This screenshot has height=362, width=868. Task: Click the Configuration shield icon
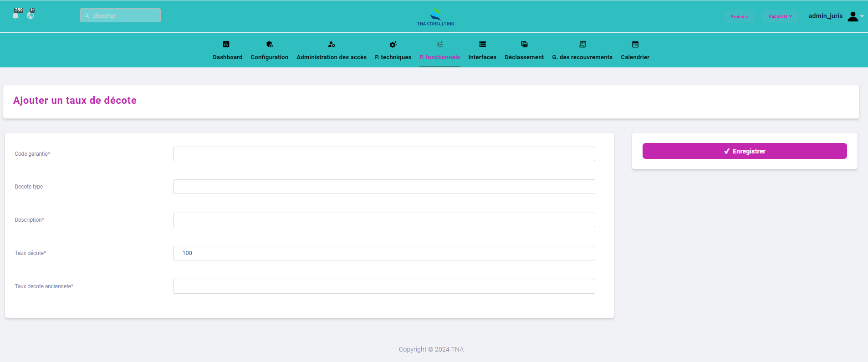pyautogui.click(x=269, y=44)
